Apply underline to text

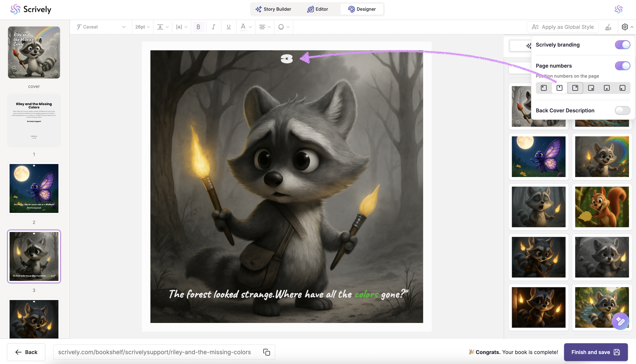pyautogui.click(x=228, y=27)
